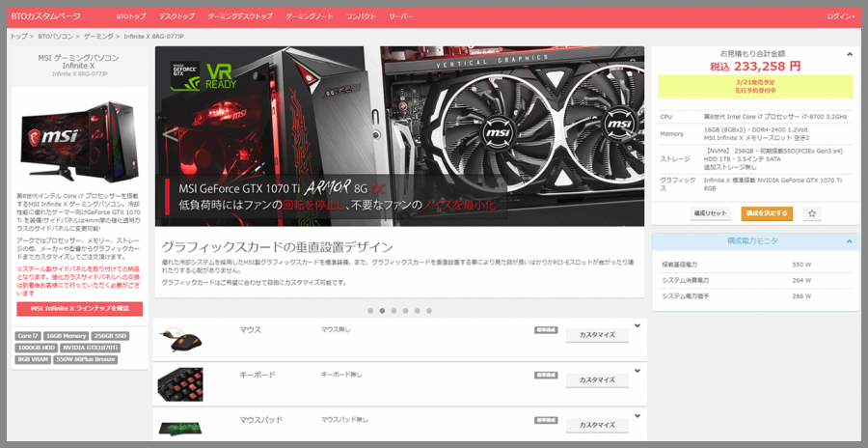Click the グラフィックスカードの垂直設置デザイン heading
868x448 pixels.
(277, 247)
